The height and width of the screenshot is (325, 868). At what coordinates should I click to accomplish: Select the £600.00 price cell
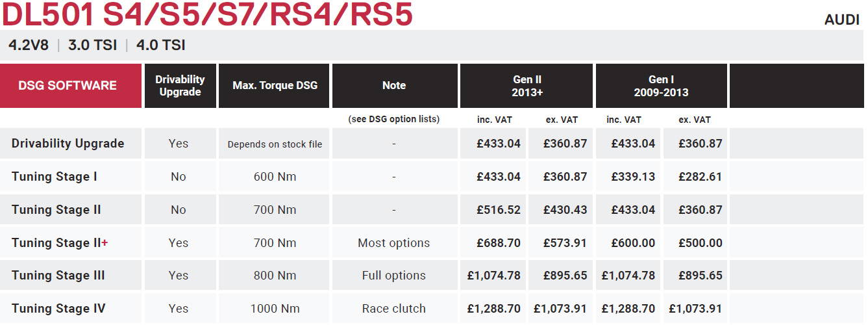click(x=628, y=243)
